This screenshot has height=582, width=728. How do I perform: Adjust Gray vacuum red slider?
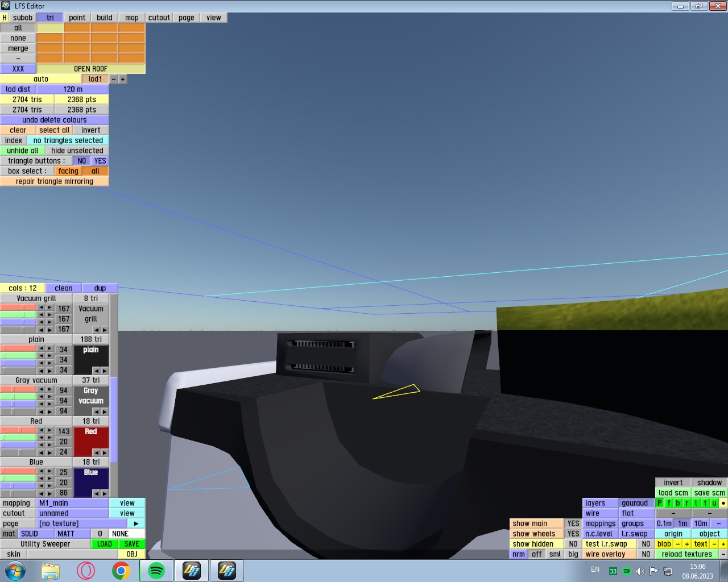coord(18,389)
